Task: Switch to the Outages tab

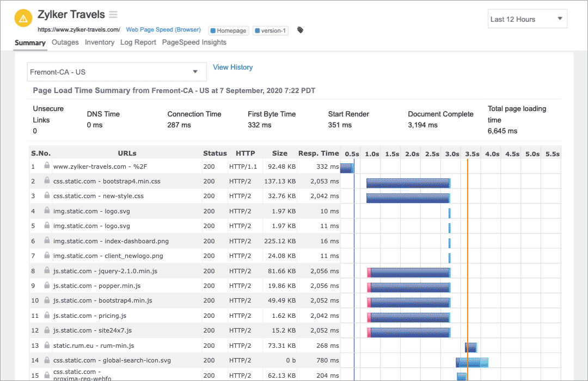Action: pos(65,42)
